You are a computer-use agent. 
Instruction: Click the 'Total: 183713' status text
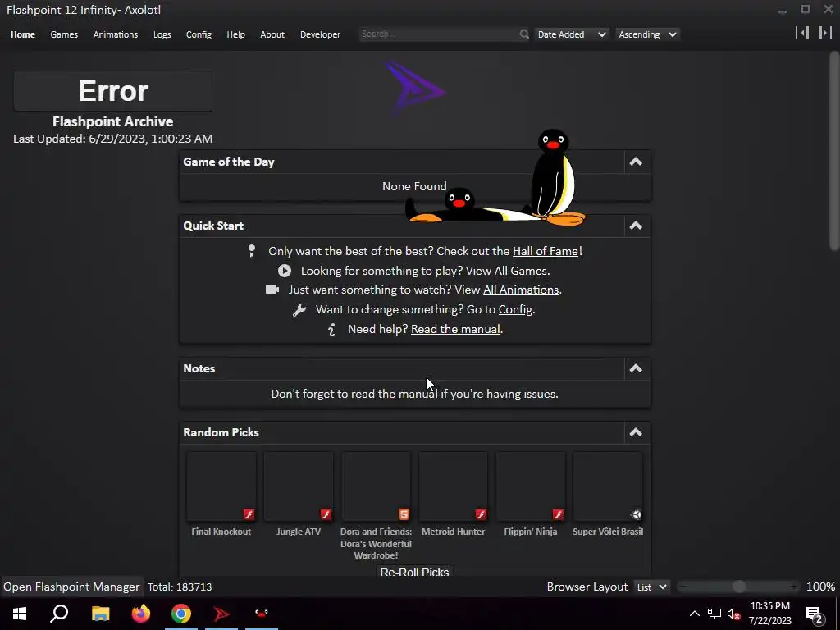tap(180, 587)
